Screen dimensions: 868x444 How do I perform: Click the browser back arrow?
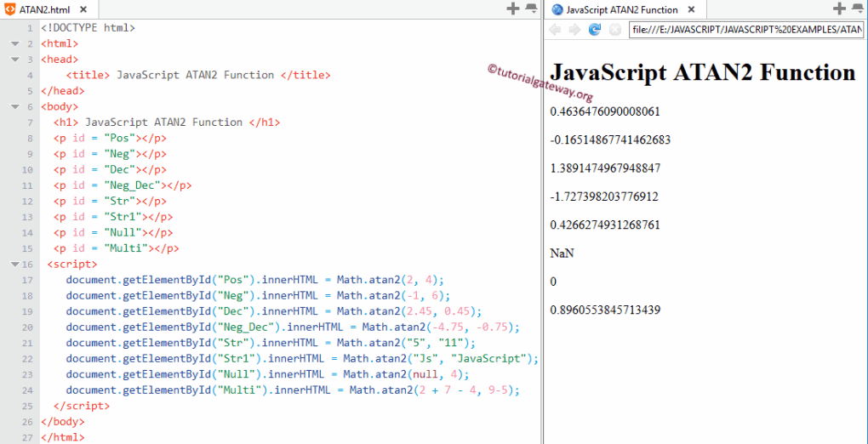555,30
